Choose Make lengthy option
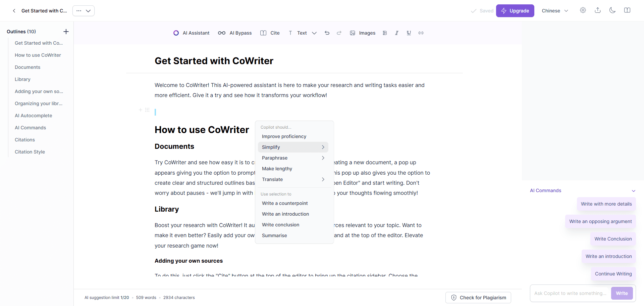Screen dimensions: 644x306 293,169
